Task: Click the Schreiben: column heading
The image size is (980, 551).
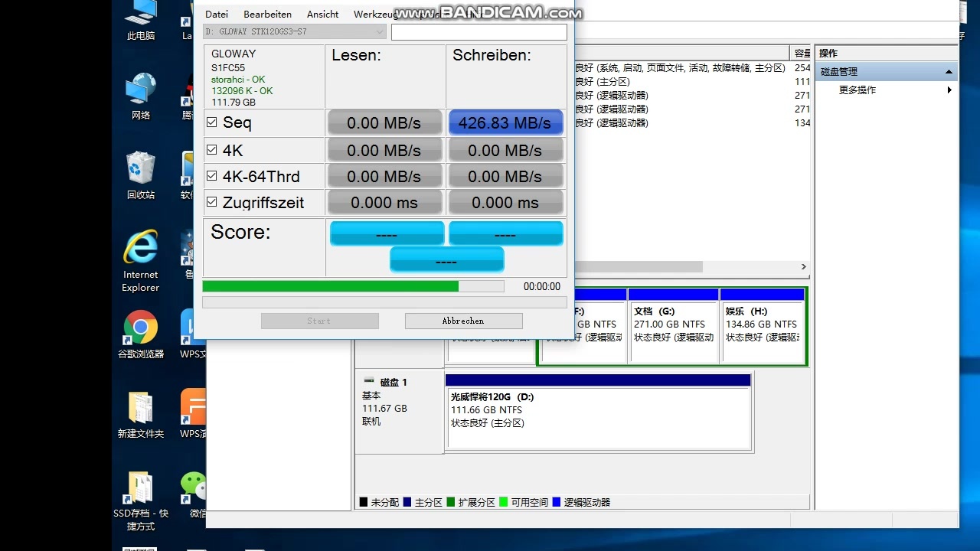Action: 492,55
